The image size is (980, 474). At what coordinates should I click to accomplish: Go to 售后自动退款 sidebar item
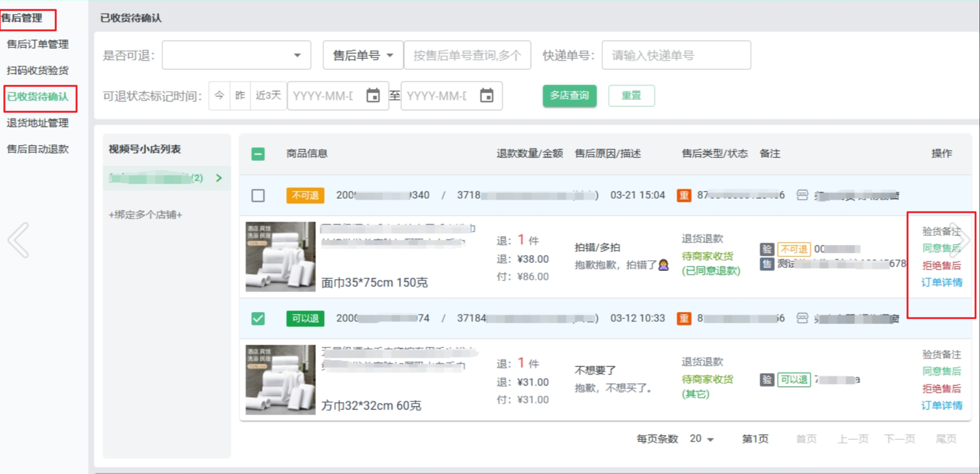(x=38, y=149)
